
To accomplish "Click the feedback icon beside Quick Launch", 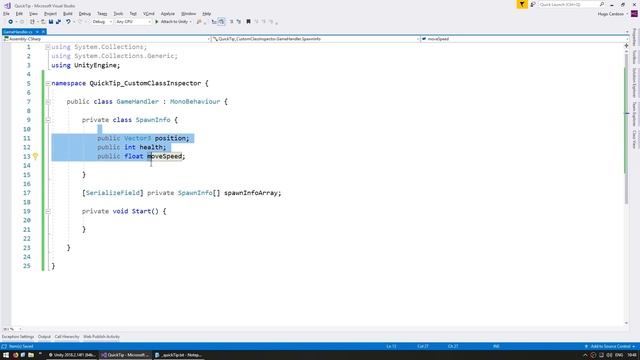I will pos(533,4).
